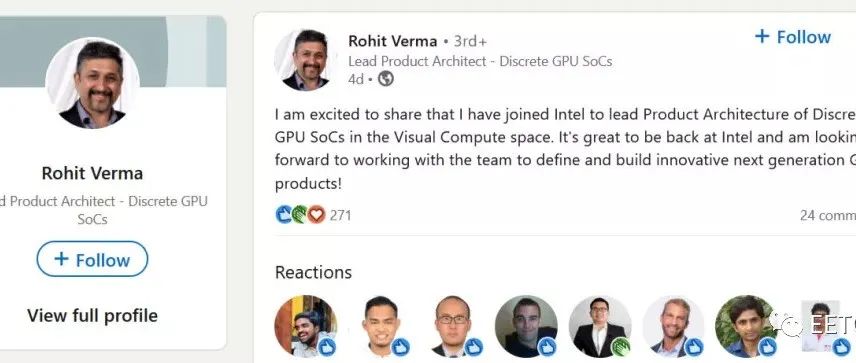Viewport: 856px width, 363px height.
Task: Click the plus icon in sidebar Follow button
Action: pos(62,259)
